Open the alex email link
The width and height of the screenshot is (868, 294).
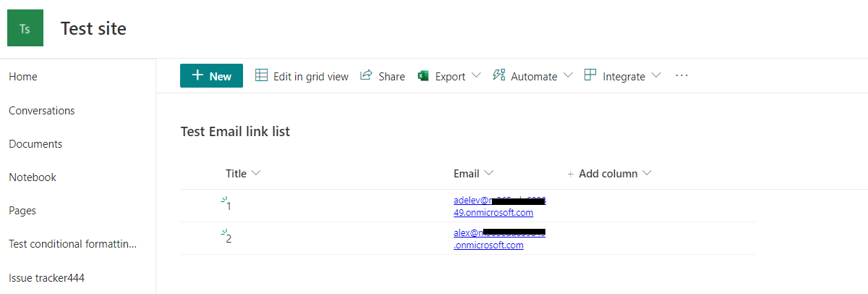[499, 239]
